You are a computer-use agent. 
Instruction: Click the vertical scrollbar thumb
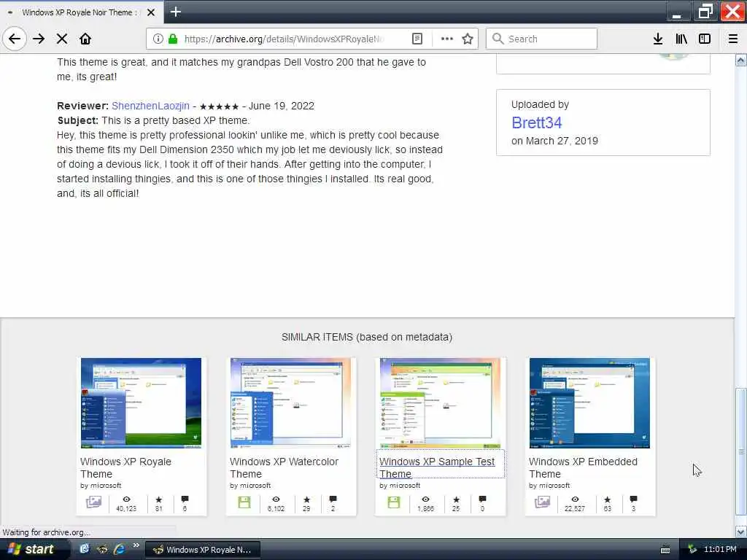pyautogui.click(x=741, y=451)
